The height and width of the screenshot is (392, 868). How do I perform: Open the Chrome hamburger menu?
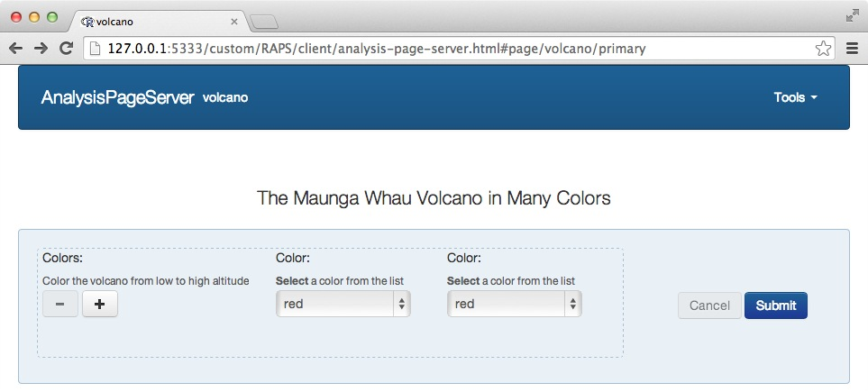coord(852,49)
